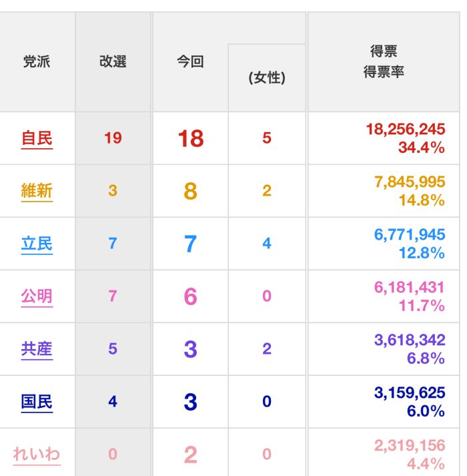Screen dimensions: 467x476
Task: Open the 国民 party link
Action: 37,402
